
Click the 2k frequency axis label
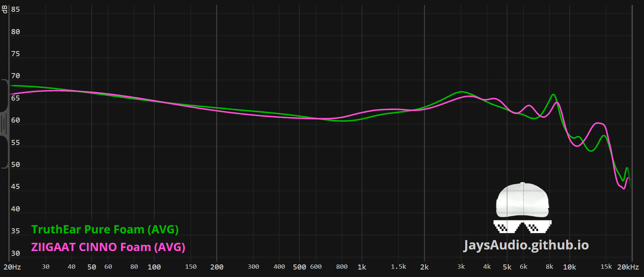point(424,267)
